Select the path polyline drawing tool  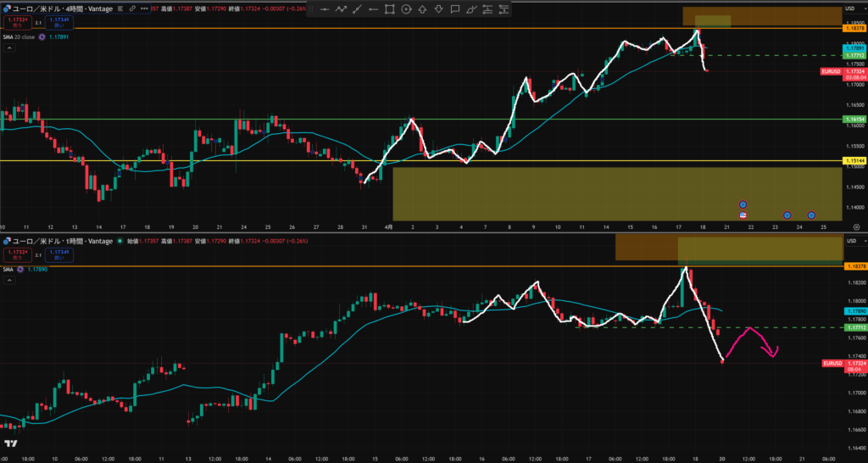(x=341, y=9)
